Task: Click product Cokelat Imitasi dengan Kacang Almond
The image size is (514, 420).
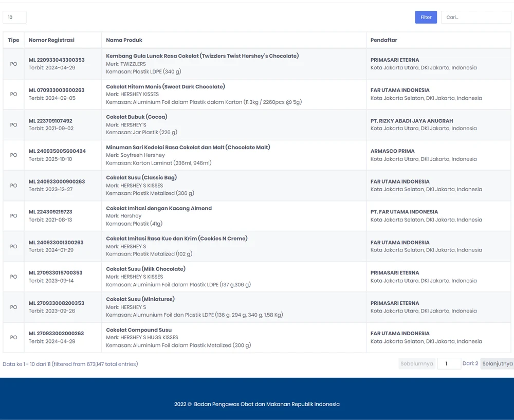Action: 159,208
